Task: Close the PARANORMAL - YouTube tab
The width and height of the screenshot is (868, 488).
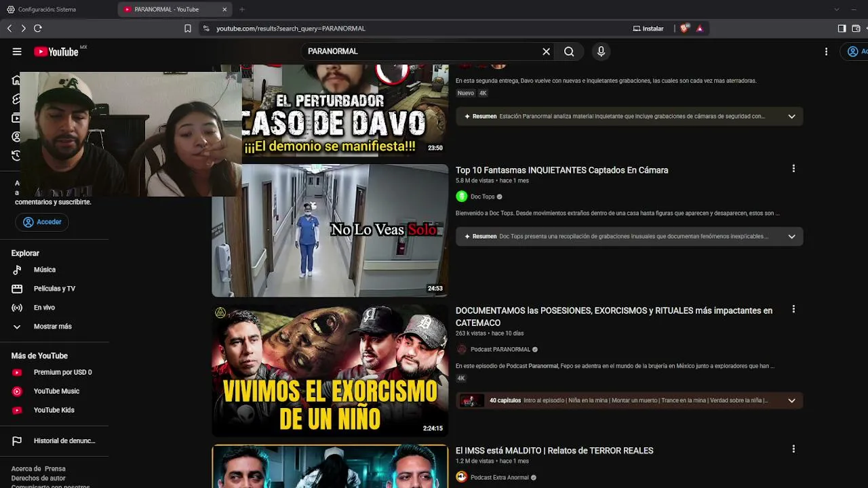Action: (x=224, y=9)
